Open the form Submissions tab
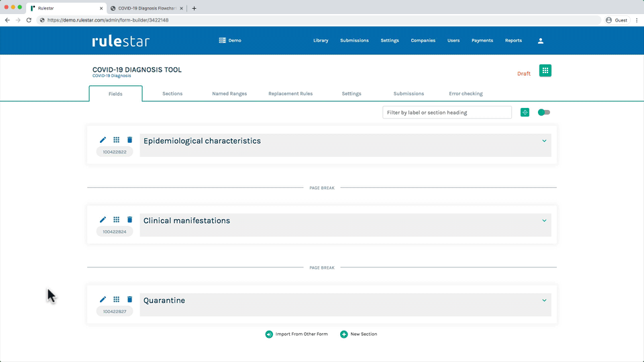The height and width of the screenshot is (362, 644). 409,94
